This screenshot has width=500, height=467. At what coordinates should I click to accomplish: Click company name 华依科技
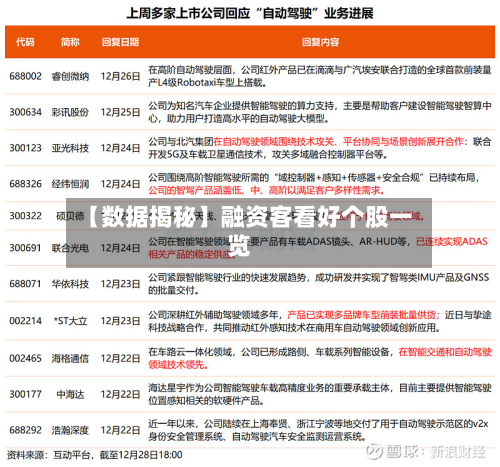70,284
